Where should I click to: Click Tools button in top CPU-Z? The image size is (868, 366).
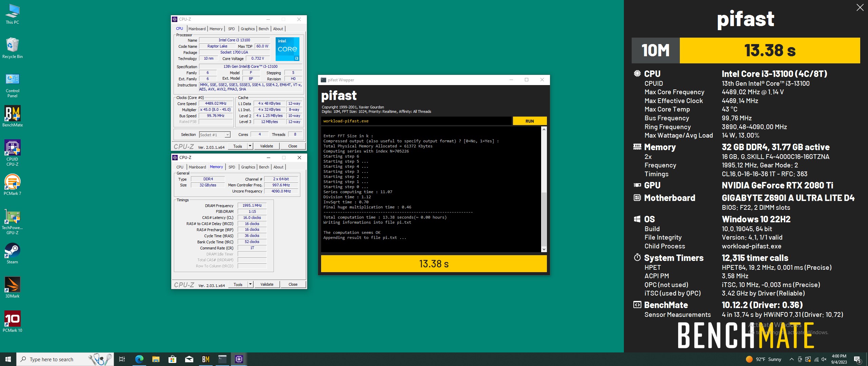[238, 146]
